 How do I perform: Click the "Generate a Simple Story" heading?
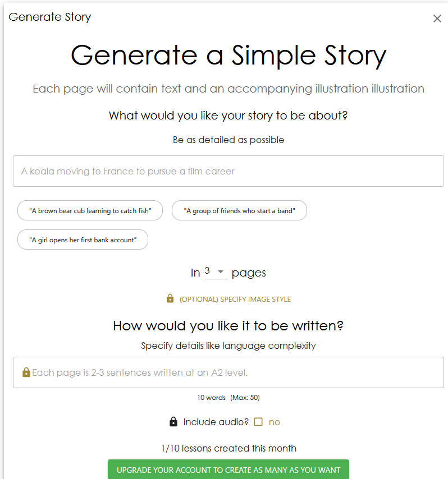pos(228,55)
